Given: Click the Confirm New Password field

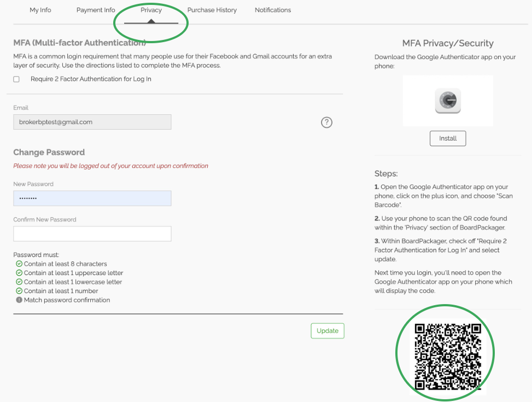Looking at the screenshot, I should 92,234.
